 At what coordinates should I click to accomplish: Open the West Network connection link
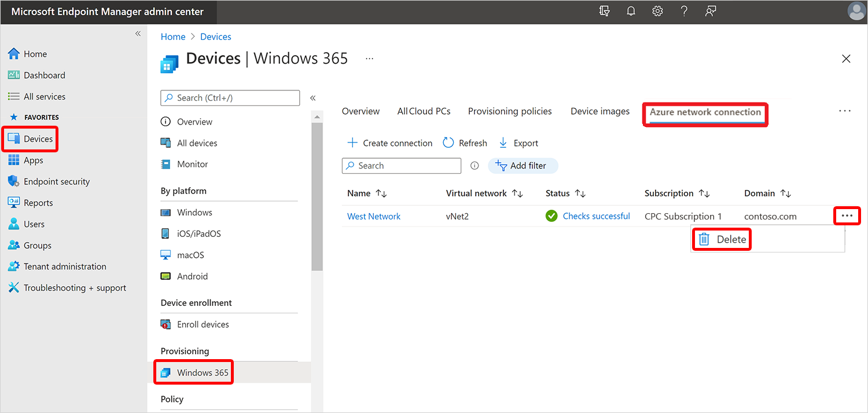374,216
